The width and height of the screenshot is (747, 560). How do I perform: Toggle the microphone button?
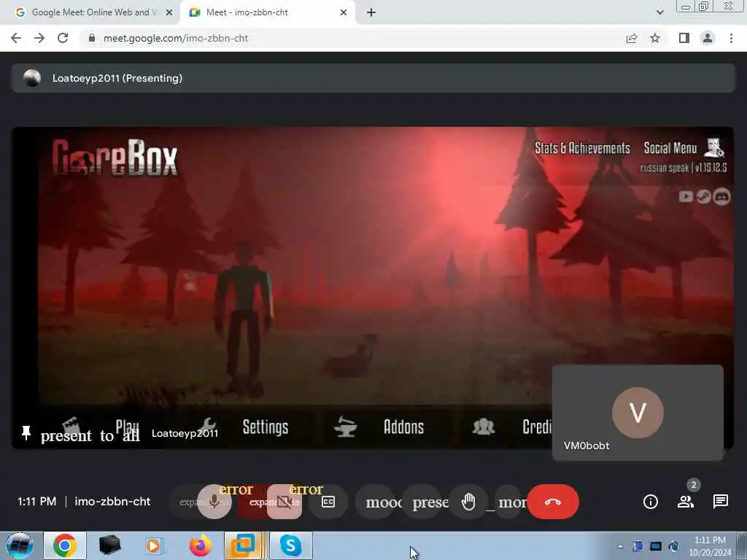pyautogui.click(x=214, y=502)
